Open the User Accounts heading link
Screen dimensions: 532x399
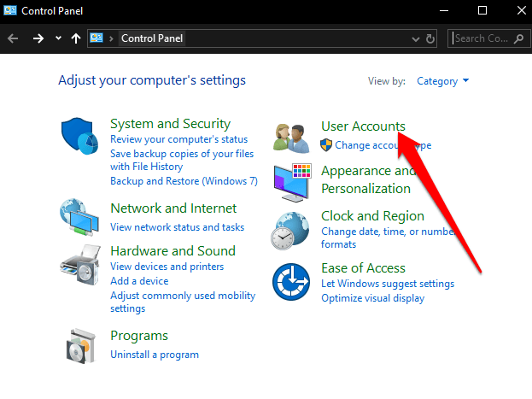(x=363, y=126)
